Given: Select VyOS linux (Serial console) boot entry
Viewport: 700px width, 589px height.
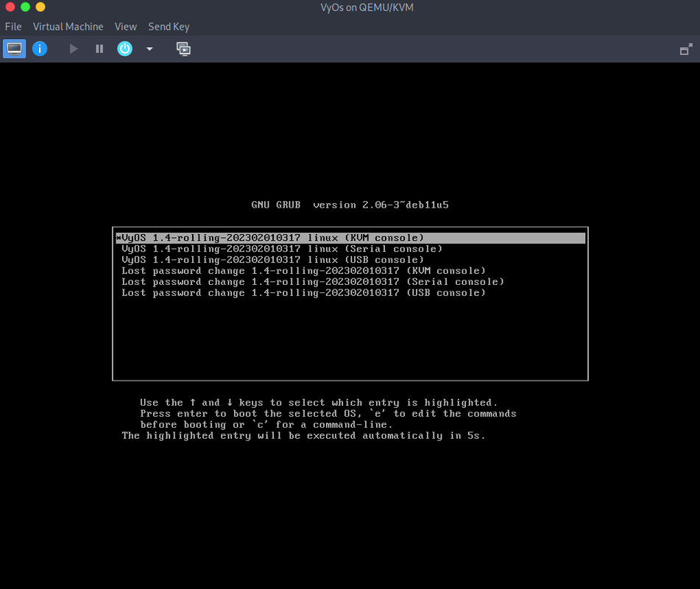Looking at the screenshot, I should click(x=350, y=249).
